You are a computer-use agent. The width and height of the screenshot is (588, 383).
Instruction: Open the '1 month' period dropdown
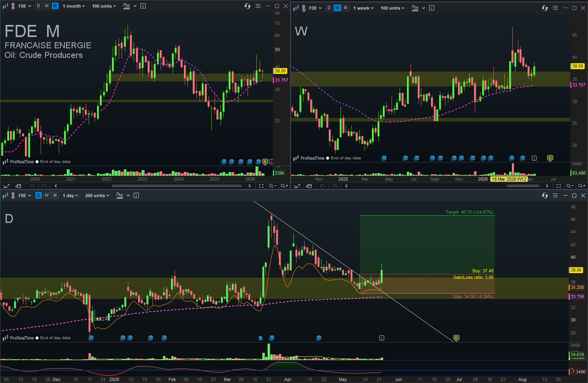[x=73, y=7]
